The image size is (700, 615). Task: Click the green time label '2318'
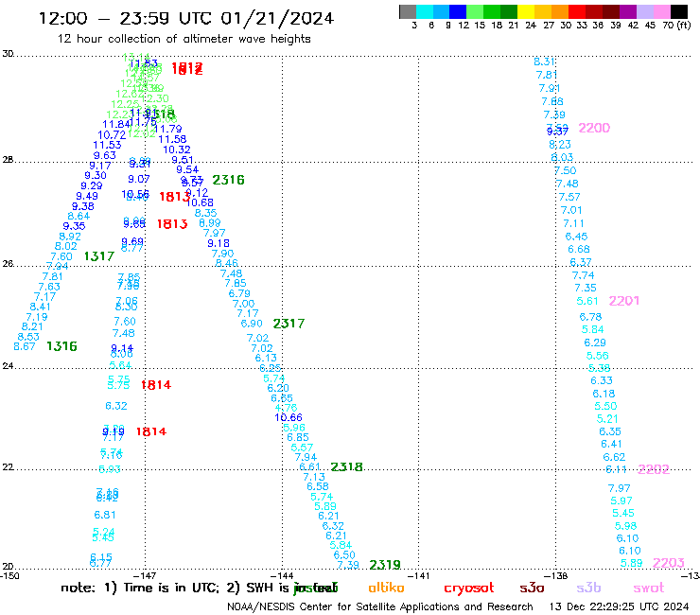(347, 467)
